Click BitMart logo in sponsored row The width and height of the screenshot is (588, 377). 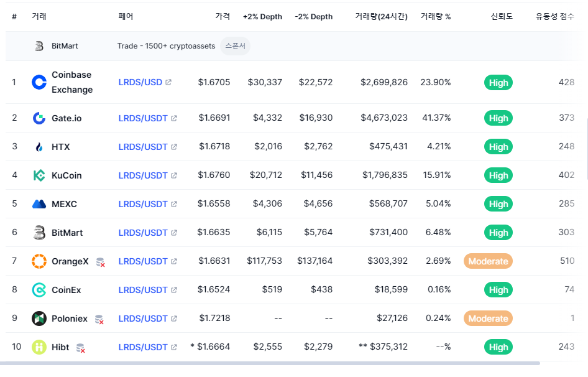coord(39,46)
